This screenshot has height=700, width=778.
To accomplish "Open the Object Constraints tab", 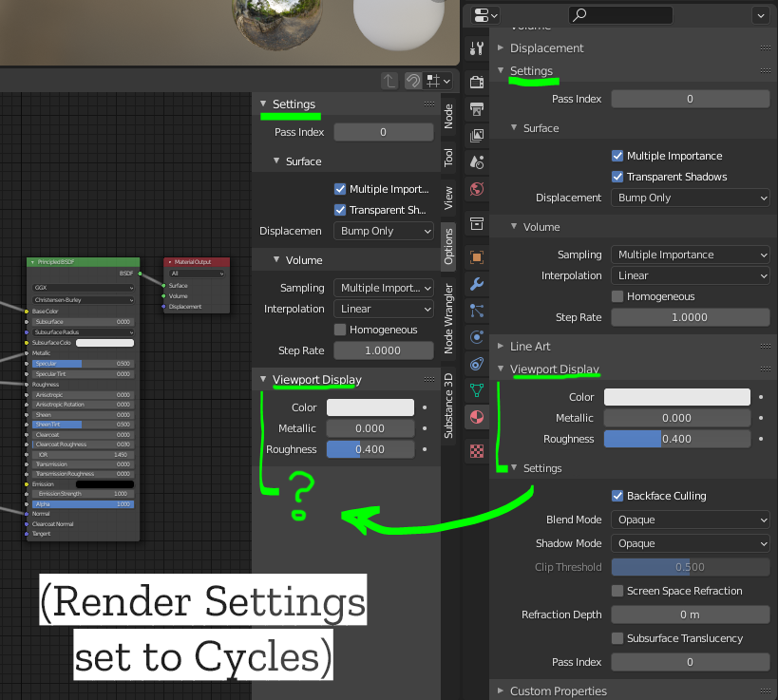I will (x=477, y=364).
